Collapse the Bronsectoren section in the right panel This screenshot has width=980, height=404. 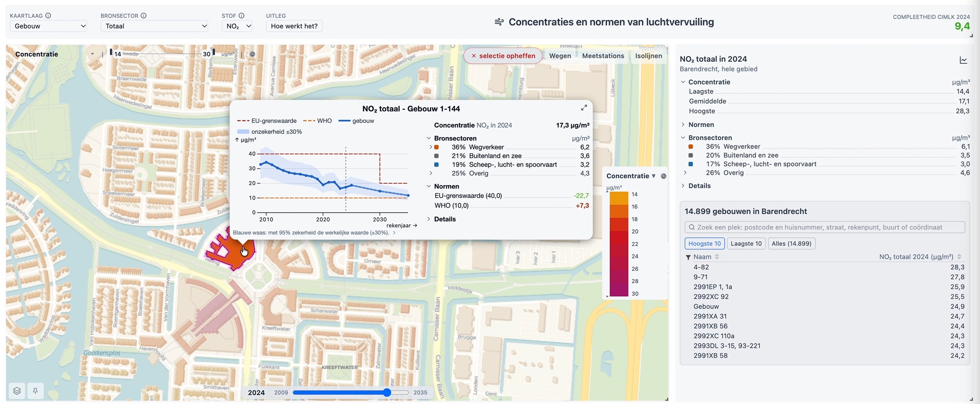coord(683,138)
